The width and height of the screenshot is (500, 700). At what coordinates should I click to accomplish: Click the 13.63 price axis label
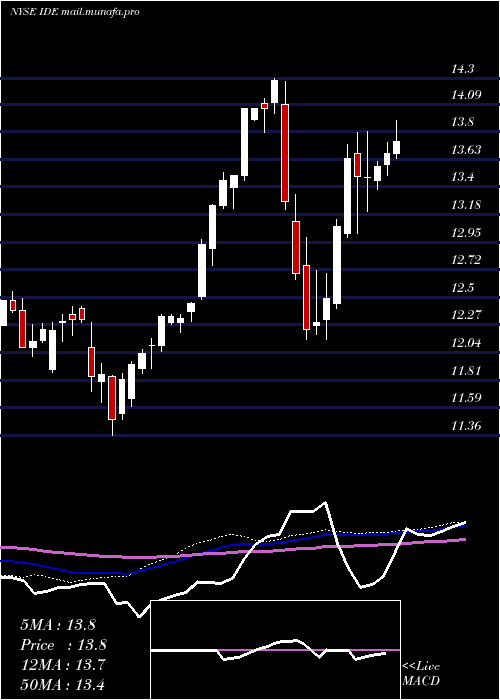pyautogui.click(x=466, y=150)
